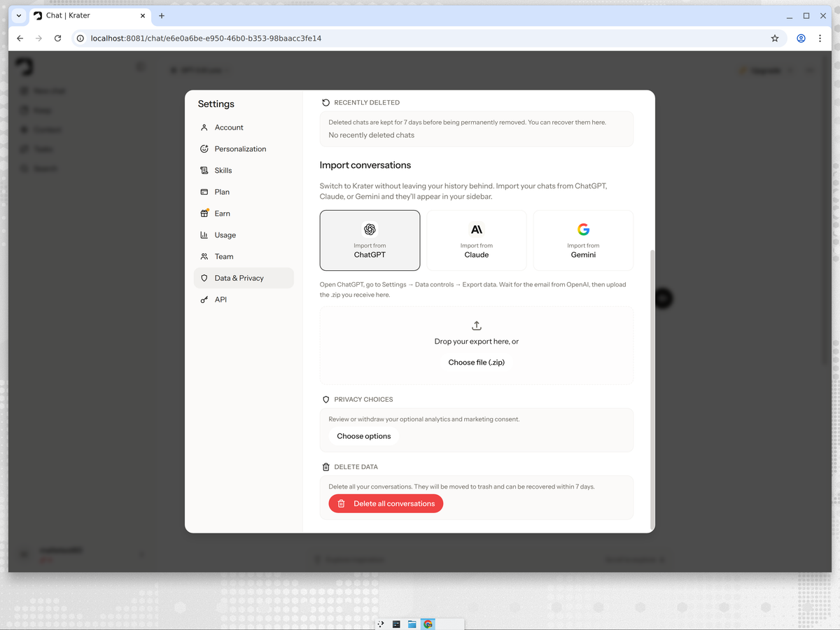Click the "Settings" dialog title
The width and height of the screenshot is (840, 630).
click(216, 104)
